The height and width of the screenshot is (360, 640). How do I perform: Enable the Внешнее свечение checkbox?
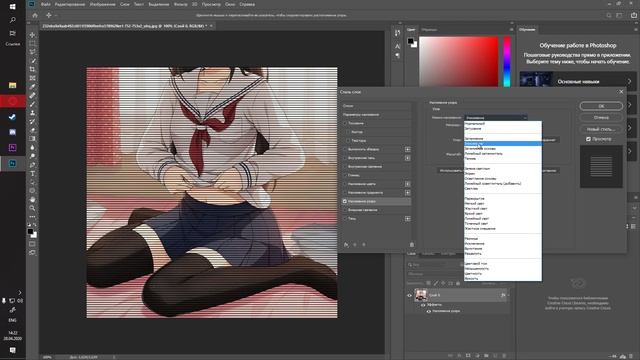tap(345, 210)
